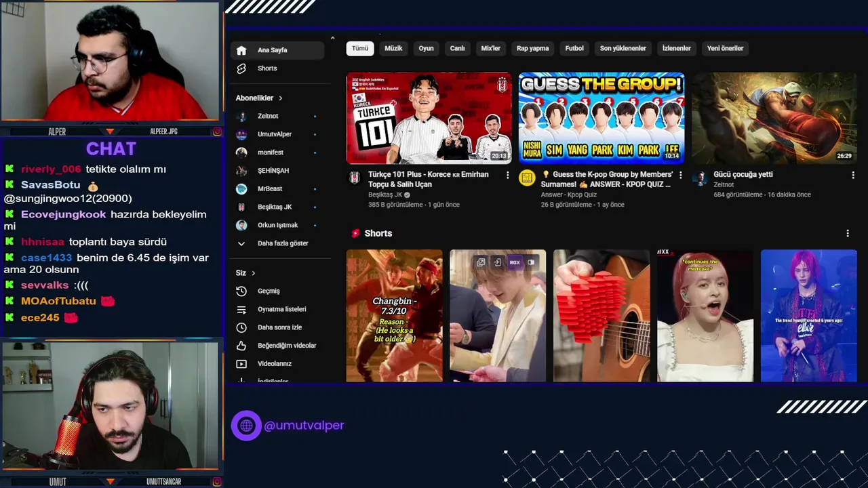Open options menu for Gücü çocuğa yetti video
The width and height of the screenshot is (868, 488).
[x=853, y=175]
